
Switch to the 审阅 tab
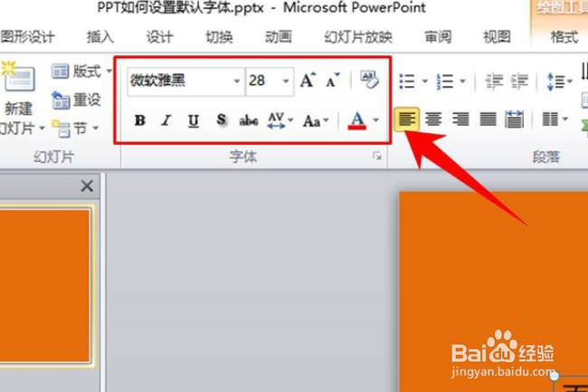click(438, 37)
